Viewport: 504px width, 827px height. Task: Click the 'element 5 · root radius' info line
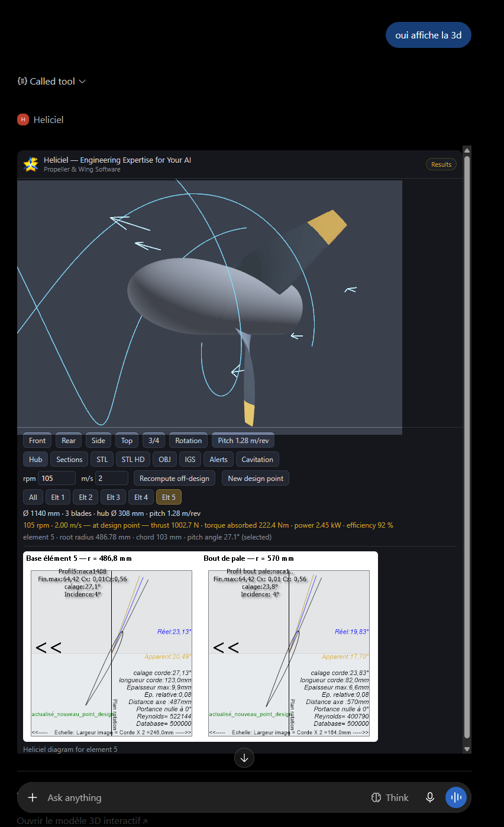click(147, 537)
